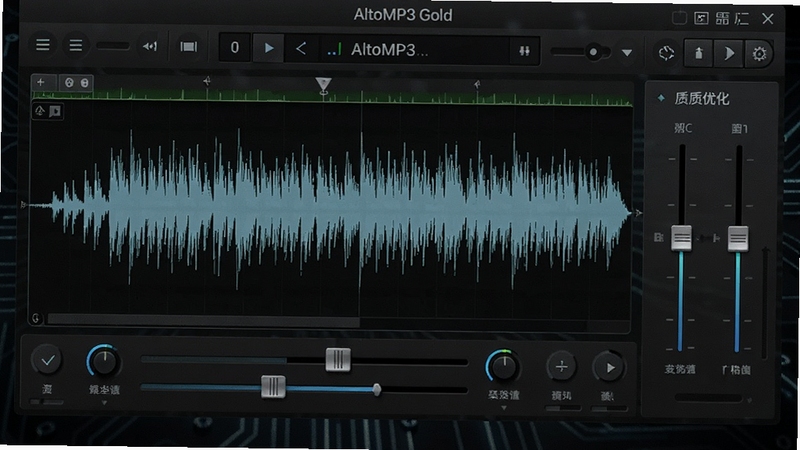Click the right cue marker on the green ruler
This screenshot has height=450, width=800.
pyautogui.click(x=477, y=84)
